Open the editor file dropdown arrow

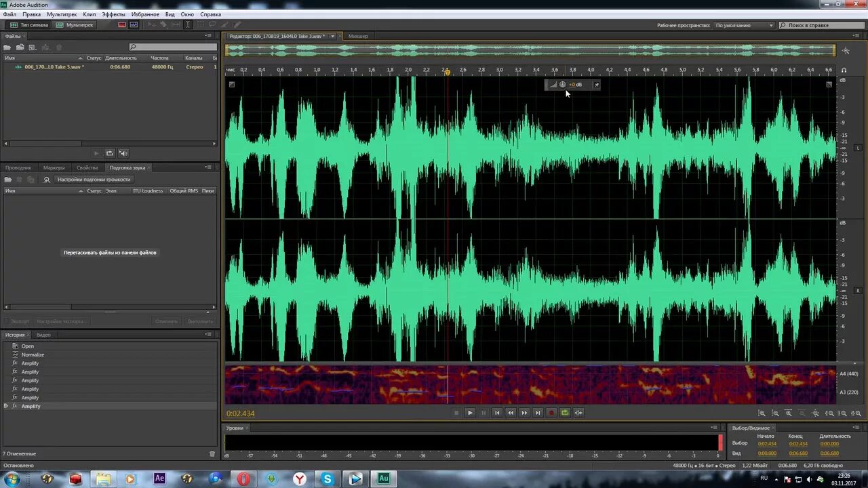tap(332, 36)
